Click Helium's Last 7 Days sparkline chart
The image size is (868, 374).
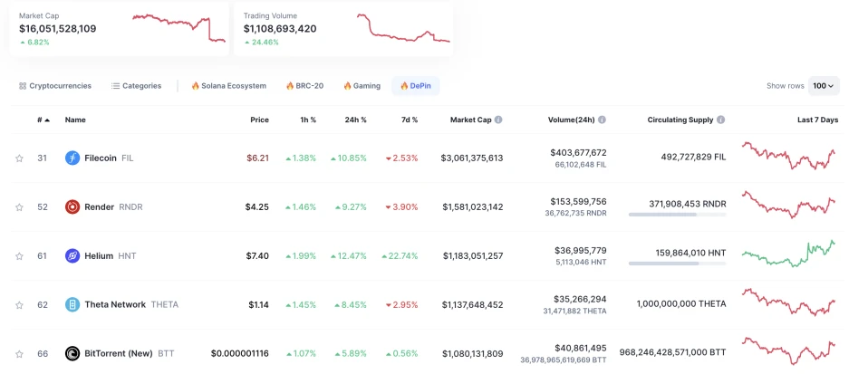tap(788, 254)
